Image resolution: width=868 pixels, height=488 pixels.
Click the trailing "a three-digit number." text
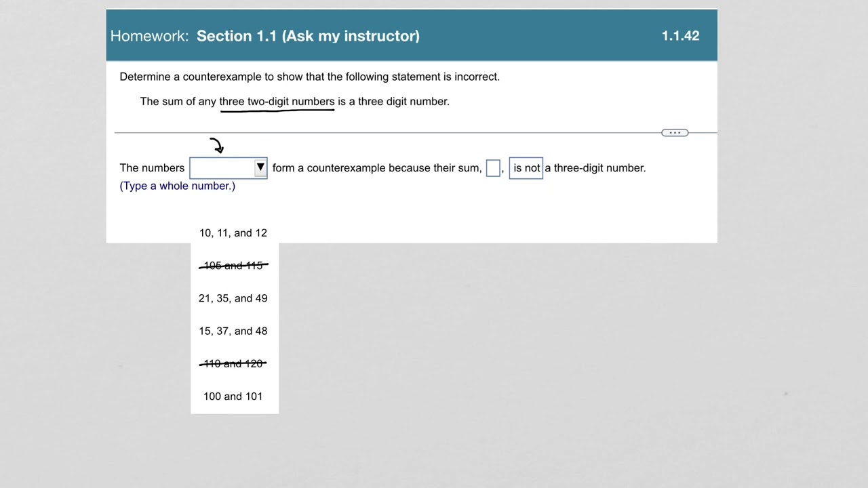595,168
